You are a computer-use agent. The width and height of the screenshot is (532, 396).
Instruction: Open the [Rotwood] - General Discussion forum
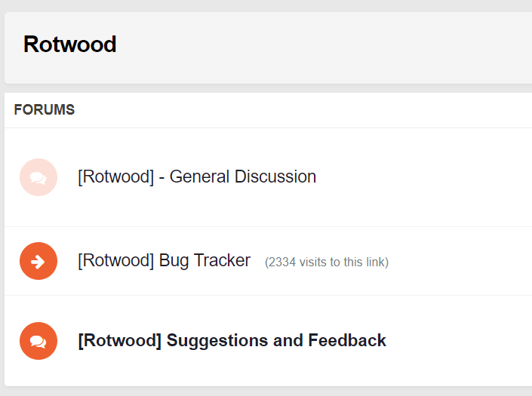click(x=197, y=177)
